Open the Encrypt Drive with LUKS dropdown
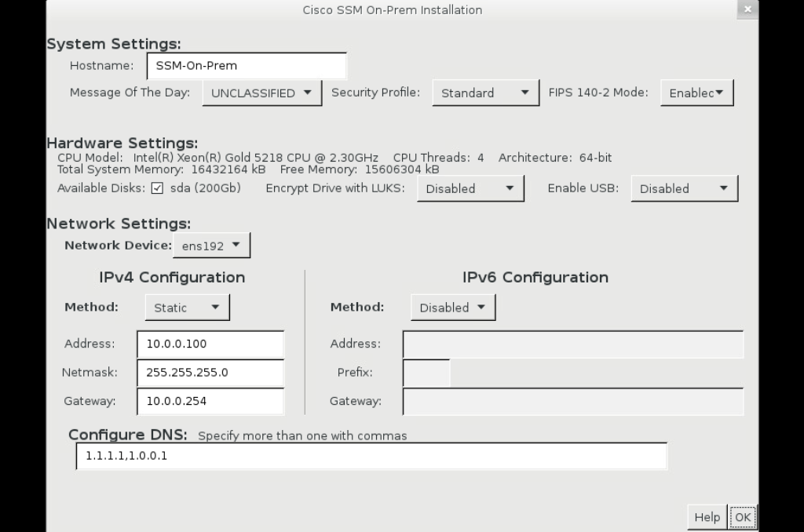The width and height of the screenshot is (804, 532). pyautogui.click(x=470, y=188)
